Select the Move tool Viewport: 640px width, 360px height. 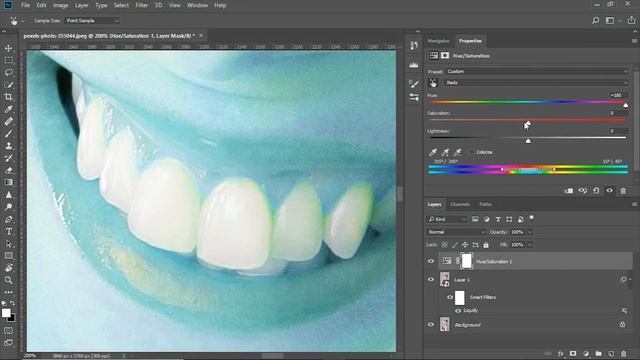click(x=9, y=48)
